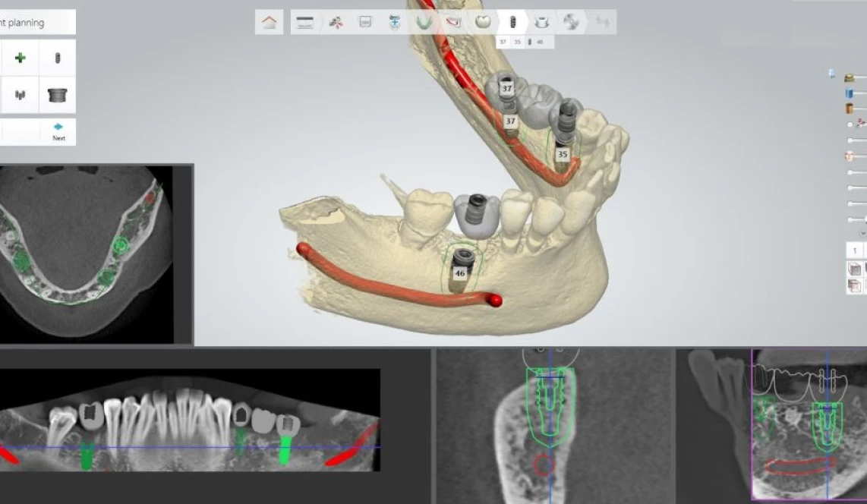Click the Next arrow button
The width and height of the screenshot is (867, 504).
pyautogui.click(x=58, y=131)
